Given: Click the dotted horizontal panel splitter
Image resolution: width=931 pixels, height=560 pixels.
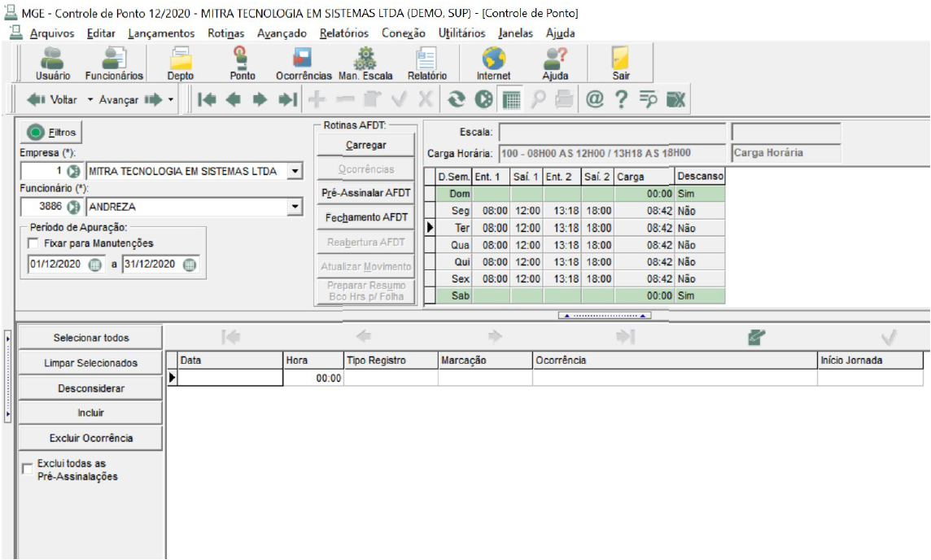Looking at the screenshot, I should pos(605,315).
